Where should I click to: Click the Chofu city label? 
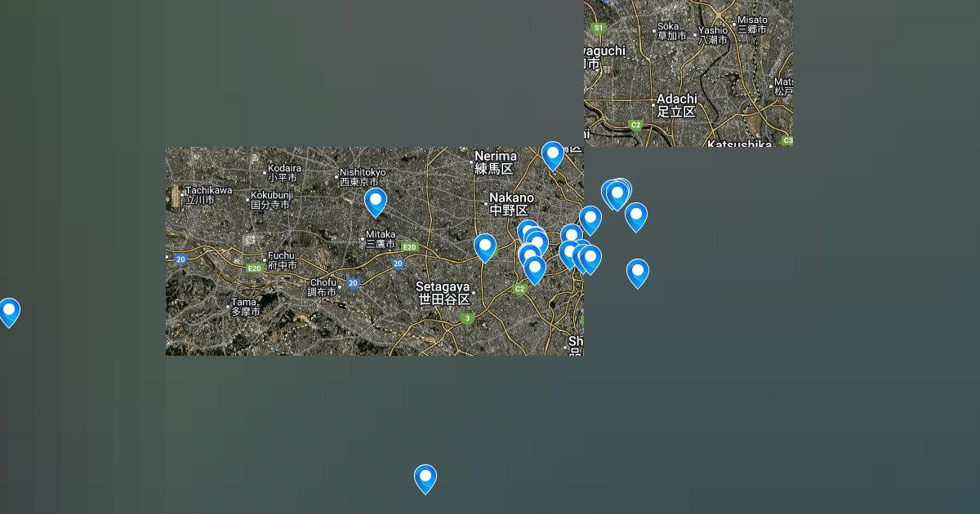(323, 287)
